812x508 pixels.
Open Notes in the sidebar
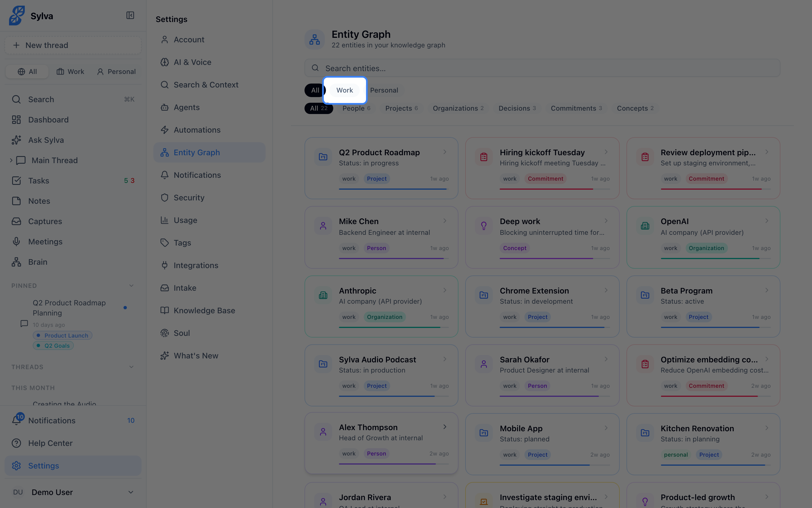coord(73,201)
